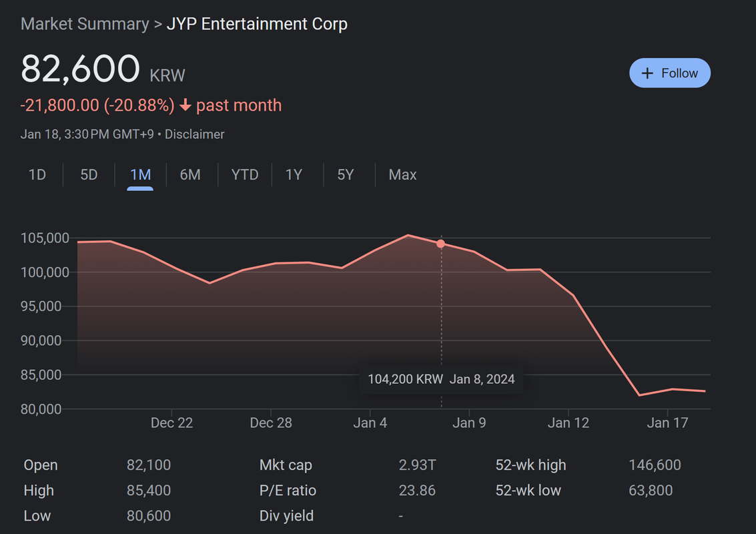The height and width of the screenshot is (534, 756).
Task: Switch to the 6M range tab
Action: pyautogui.click(x=190, y=175)
